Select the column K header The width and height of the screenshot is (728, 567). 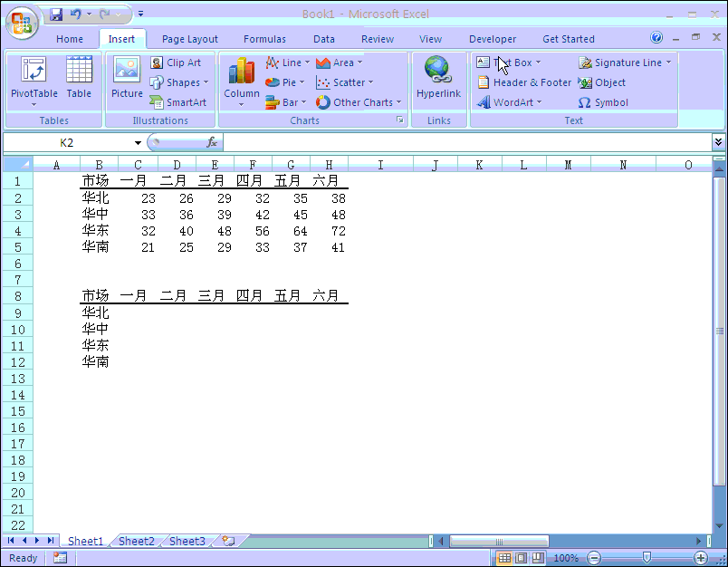(x=479, y=165)
